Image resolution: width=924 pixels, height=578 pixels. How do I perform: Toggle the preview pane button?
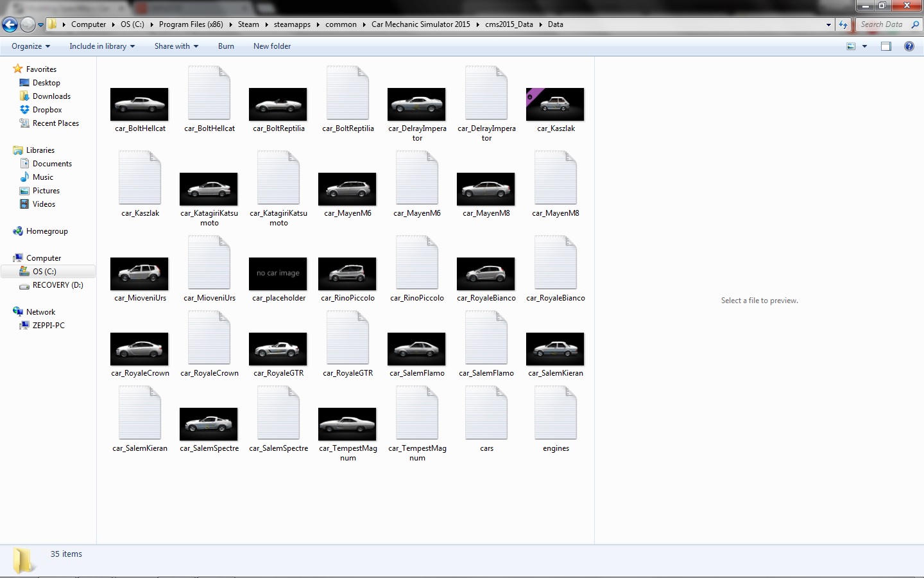(x=886, y=46)
